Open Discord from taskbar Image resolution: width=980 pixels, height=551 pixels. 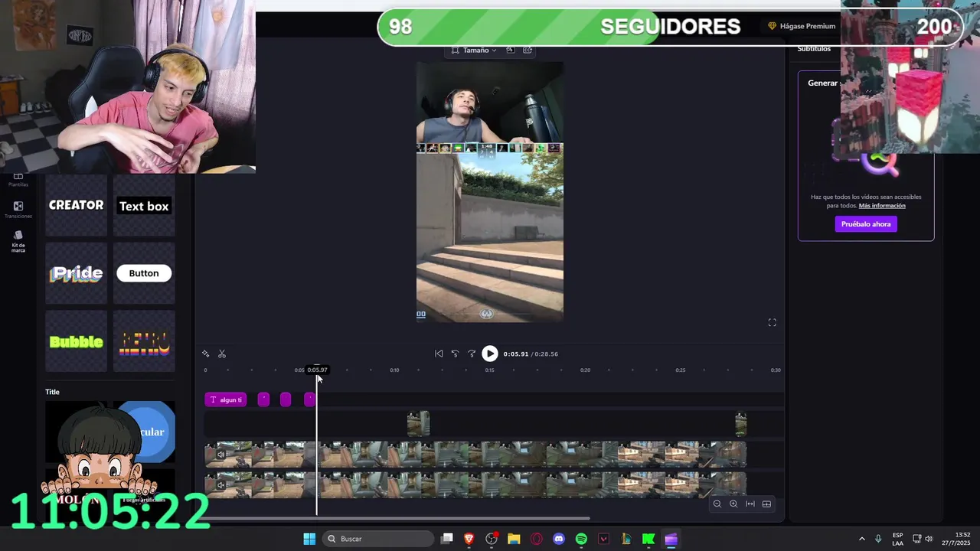[x=559, y=539]
